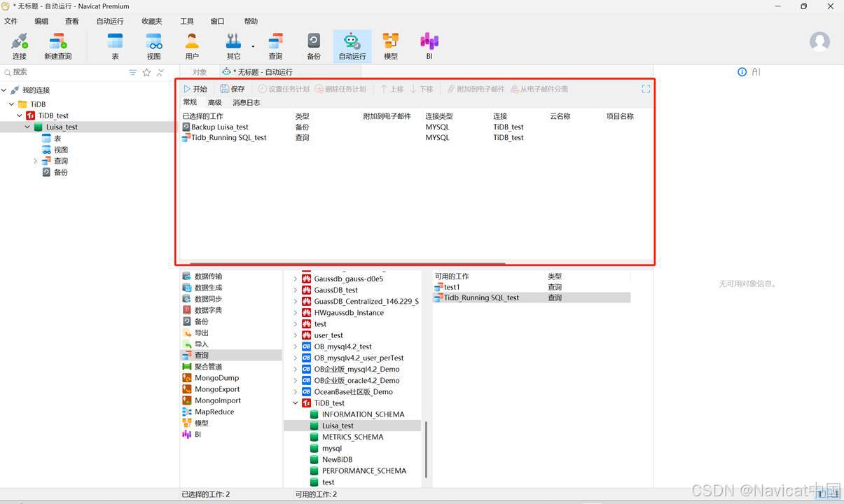Open the 编辑 menu

click(x=42, y=22)
